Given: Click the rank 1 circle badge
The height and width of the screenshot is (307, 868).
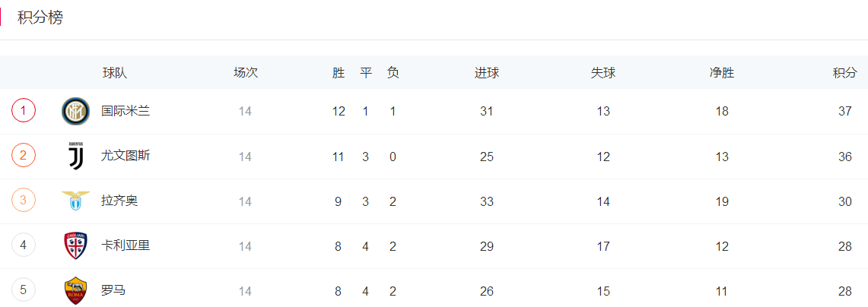Looking at the screenshot, I should 24,111.
